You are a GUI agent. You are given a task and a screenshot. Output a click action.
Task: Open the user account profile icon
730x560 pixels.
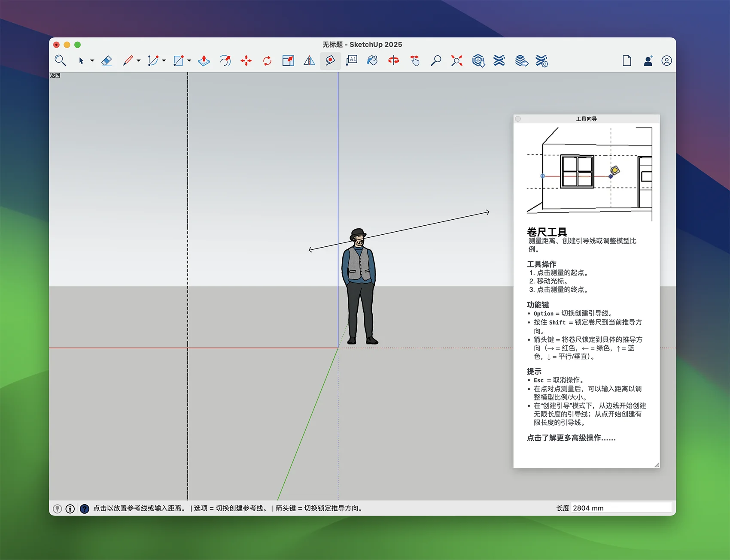666,61
